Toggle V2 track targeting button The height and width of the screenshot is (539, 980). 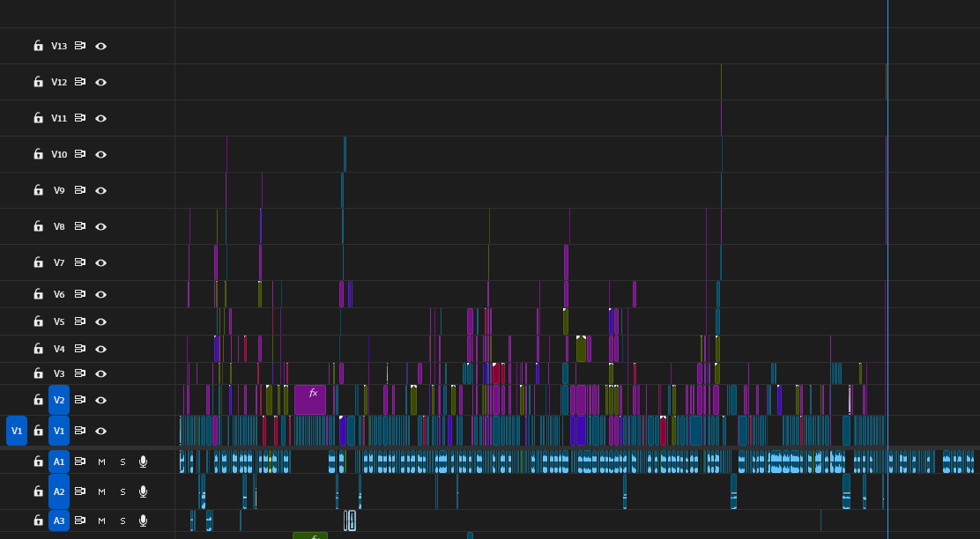pyautogui.click(x=59, y=400)
